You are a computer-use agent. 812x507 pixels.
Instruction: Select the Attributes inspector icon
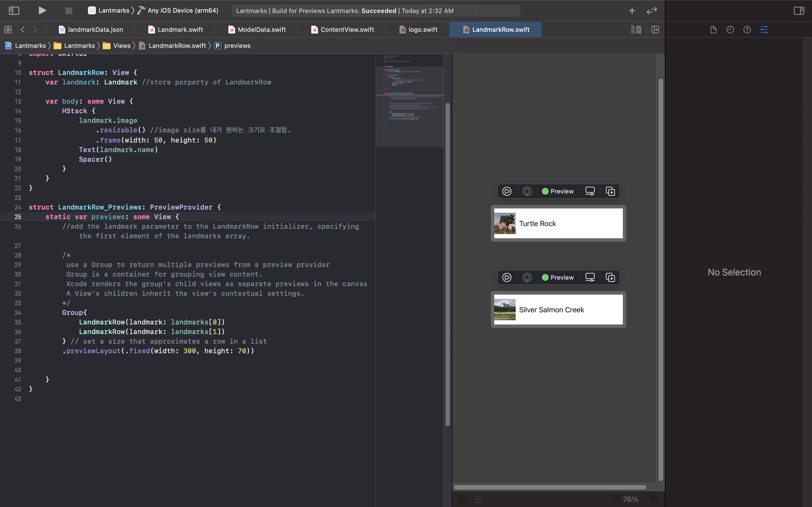pos(764,30)
